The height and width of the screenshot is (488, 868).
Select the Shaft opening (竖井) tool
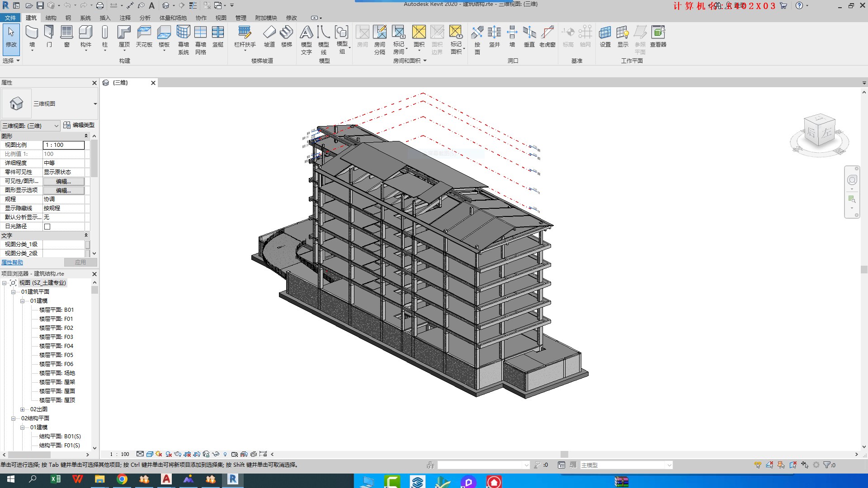coord(495,36)
